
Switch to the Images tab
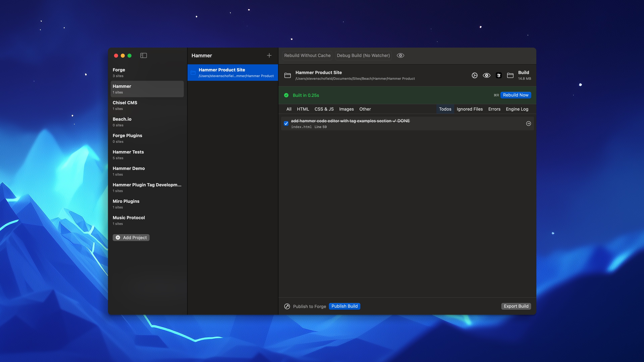pos(346,109)
